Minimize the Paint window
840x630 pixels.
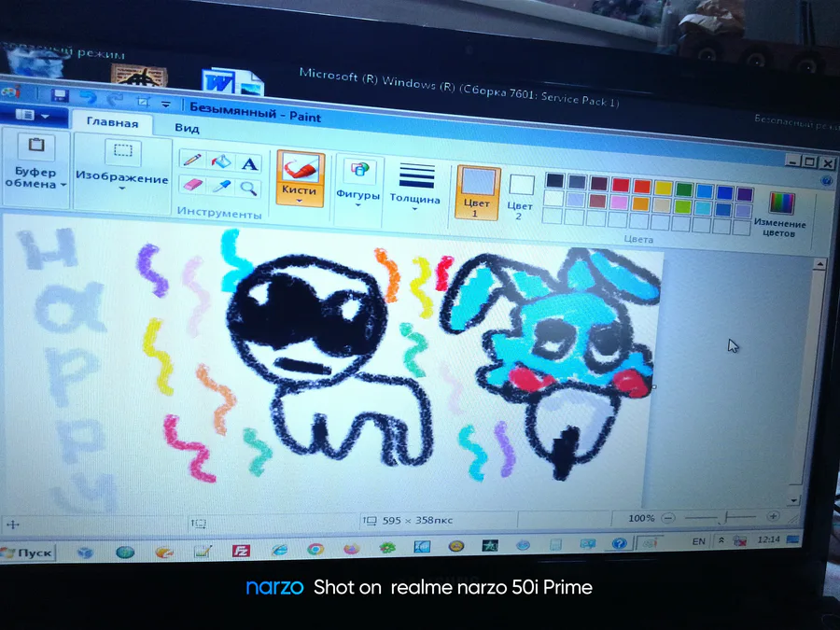point(794,161)
